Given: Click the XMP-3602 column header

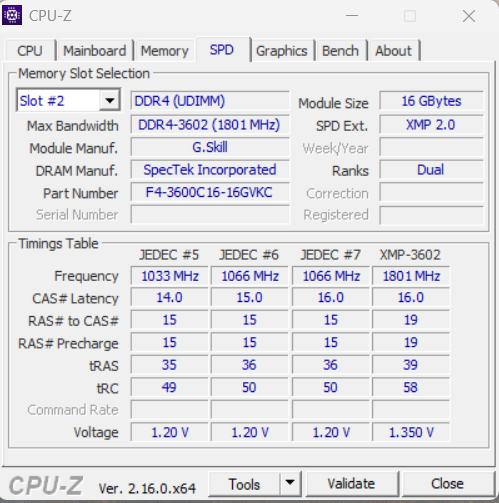Looking at the screenshot, I should (410, 255).
